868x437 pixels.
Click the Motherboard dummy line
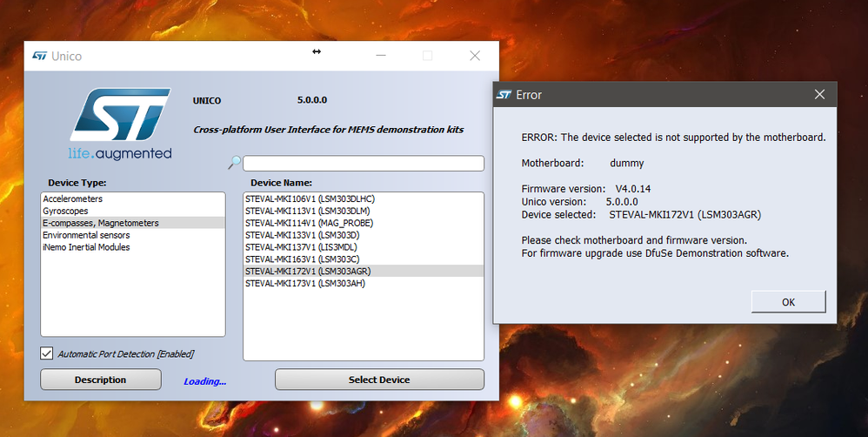(x=583, y=164)
